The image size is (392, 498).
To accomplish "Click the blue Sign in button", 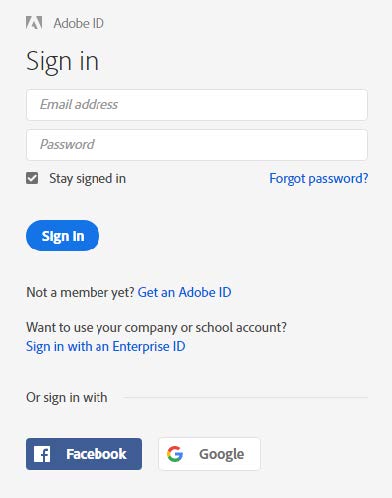I will tap(62, 235).
